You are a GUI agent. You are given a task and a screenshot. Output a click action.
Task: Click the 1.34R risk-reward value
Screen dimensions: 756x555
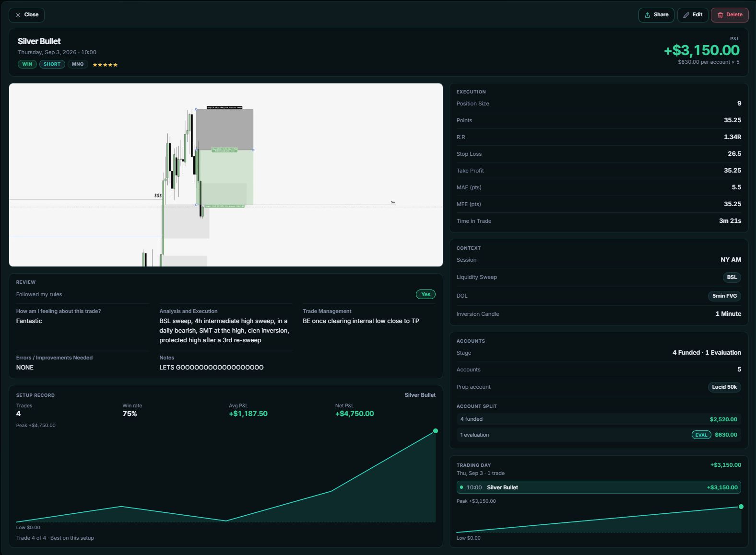pos(732,137)
